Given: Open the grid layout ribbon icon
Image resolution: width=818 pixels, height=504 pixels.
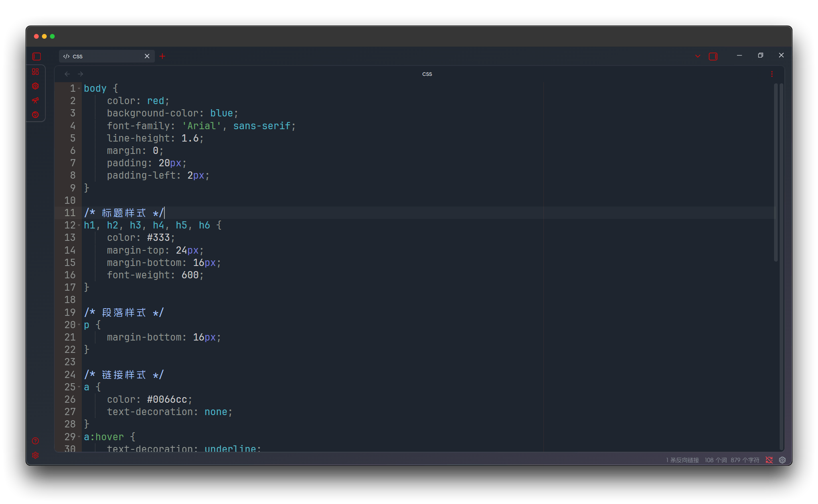Looking at the screenshot, I should pos(36,72).
